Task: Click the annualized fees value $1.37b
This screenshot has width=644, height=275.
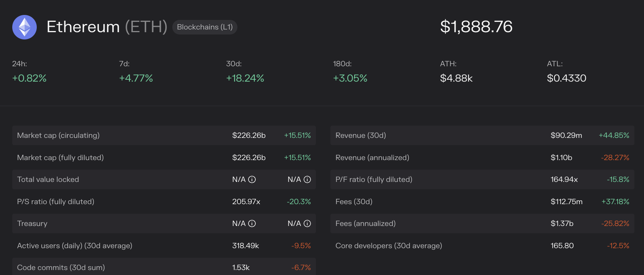Action: (562, 224)
